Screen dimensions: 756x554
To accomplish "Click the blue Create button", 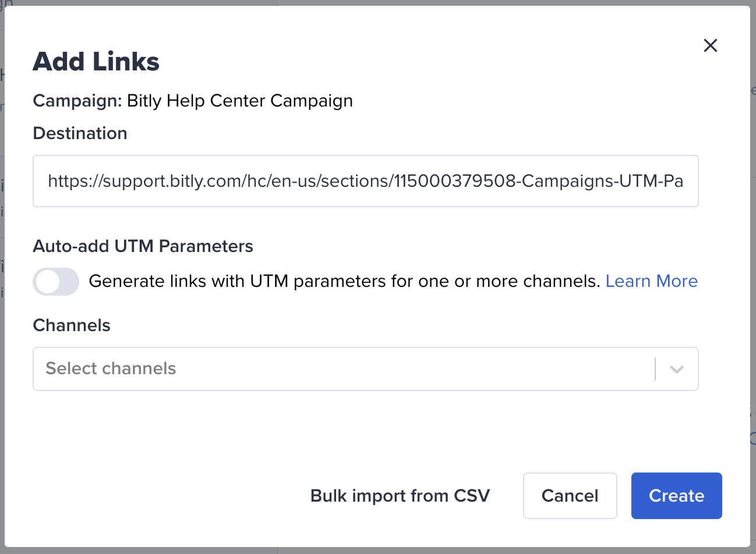I will (676, 496).
